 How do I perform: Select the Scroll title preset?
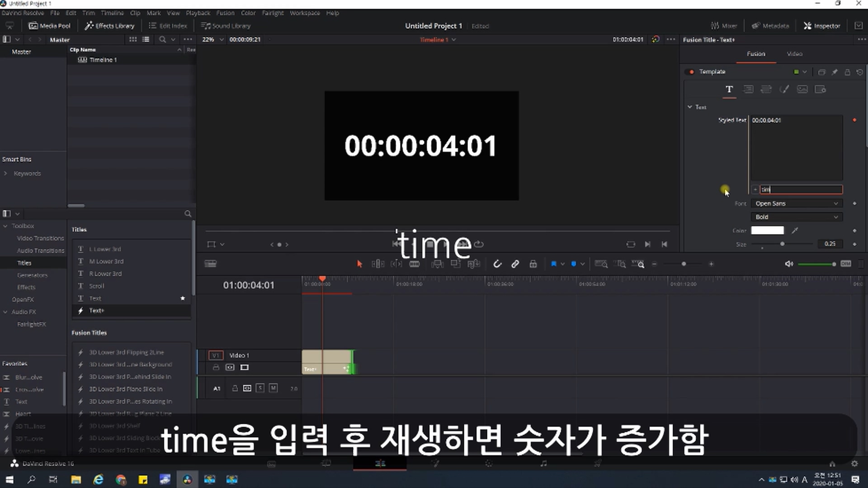(96, 286)
